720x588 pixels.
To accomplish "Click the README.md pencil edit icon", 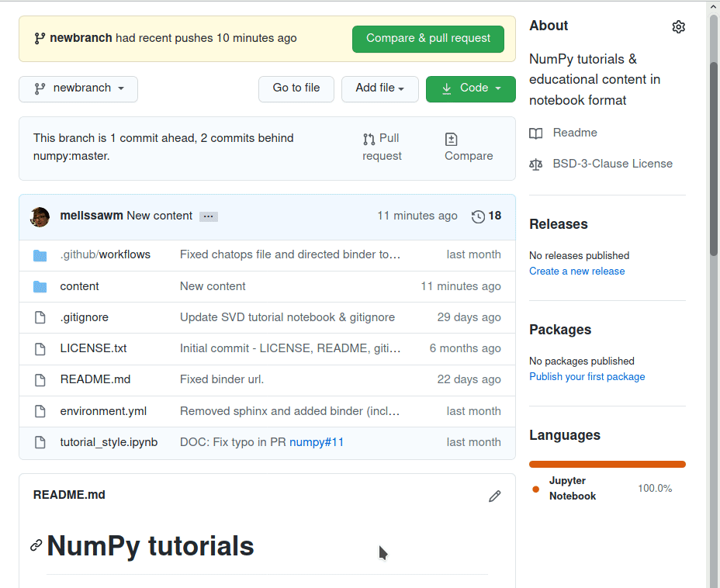I will tap(494, 496).
